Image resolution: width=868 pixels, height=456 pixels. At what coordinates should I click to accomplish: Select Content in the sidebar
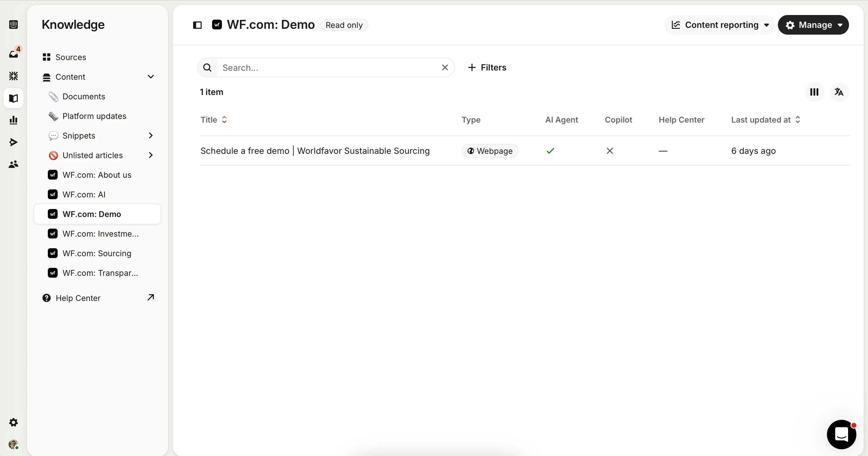tap(70, 77)
